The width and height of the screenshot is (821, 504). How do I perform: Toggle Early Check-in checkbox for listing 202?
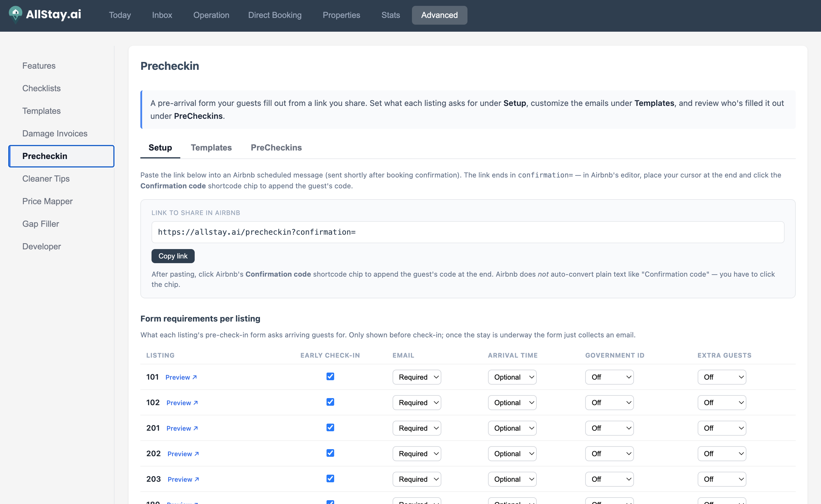pos(330,453)
